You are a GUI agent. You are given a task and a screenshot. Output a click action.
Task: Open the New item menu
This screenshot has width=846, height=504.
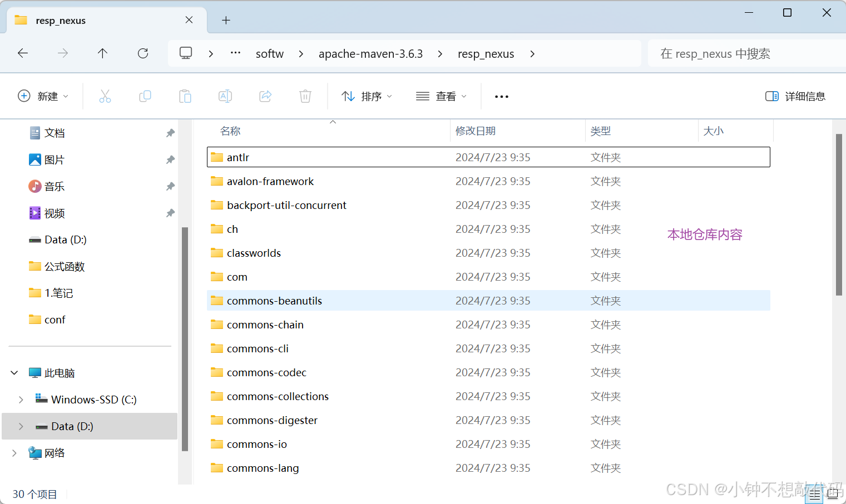[43, 96]
